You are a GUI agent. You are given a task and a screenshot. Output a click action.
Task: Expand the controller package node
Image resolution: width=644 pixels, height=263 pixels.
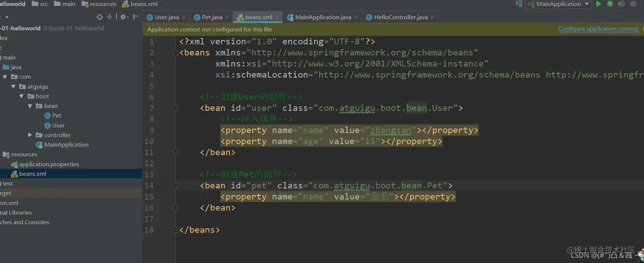pyautogui.click(x=30, y=135)
